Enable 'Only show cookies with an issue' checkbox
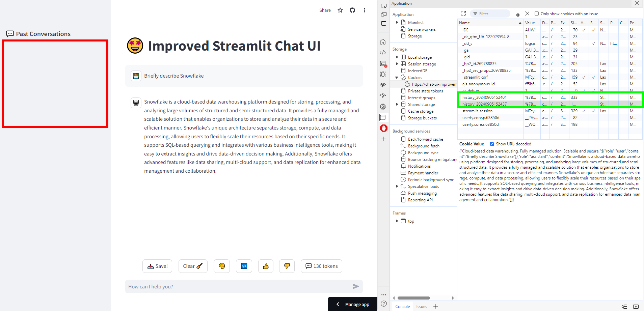The image size is (644, 311). point(537,13)
